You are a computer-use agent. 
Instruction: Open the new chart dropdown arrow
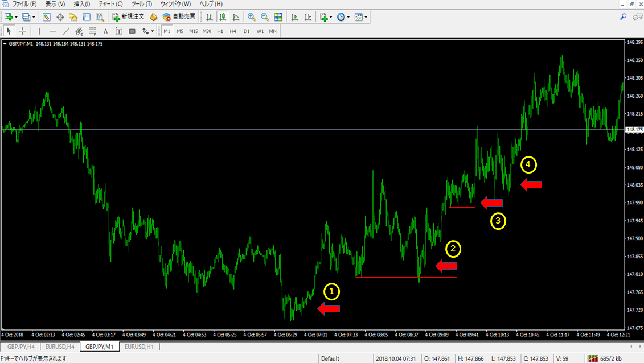coord(16,17)
